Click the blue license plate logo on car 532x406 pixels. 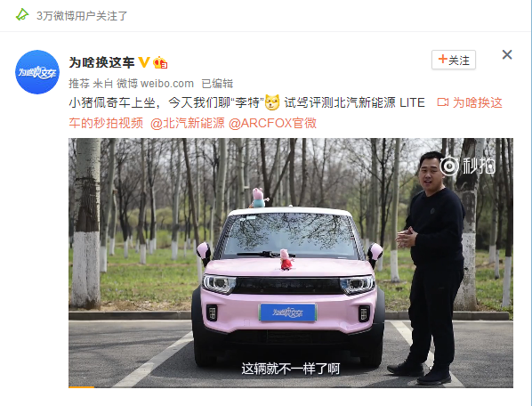pos(287,313)
